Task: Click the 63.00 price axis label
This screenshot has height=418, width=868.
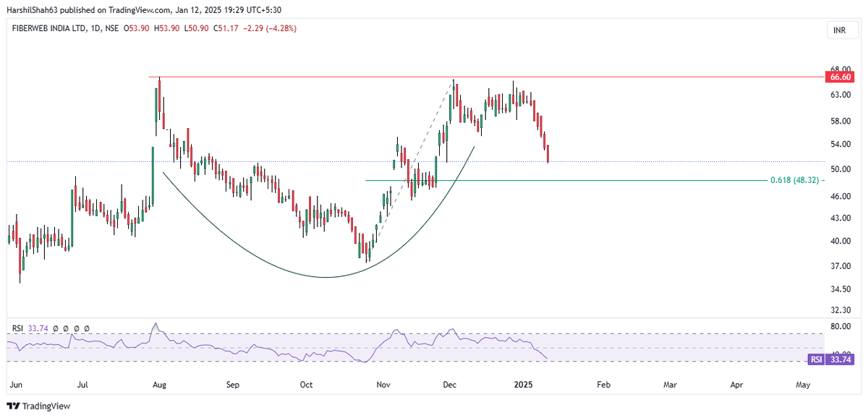Action: 840,95
